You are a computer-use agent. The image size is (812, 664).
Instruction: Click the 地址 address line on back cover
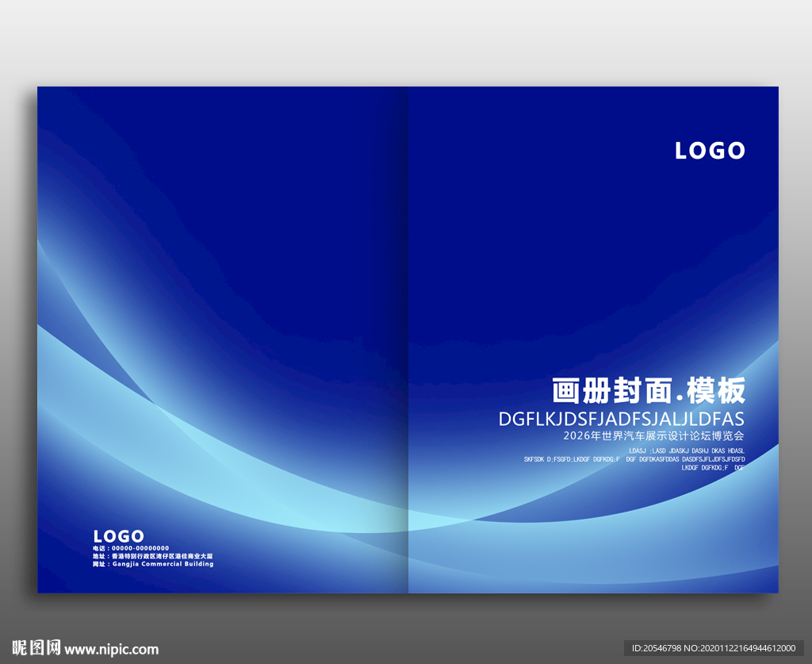tap(153, 556)
